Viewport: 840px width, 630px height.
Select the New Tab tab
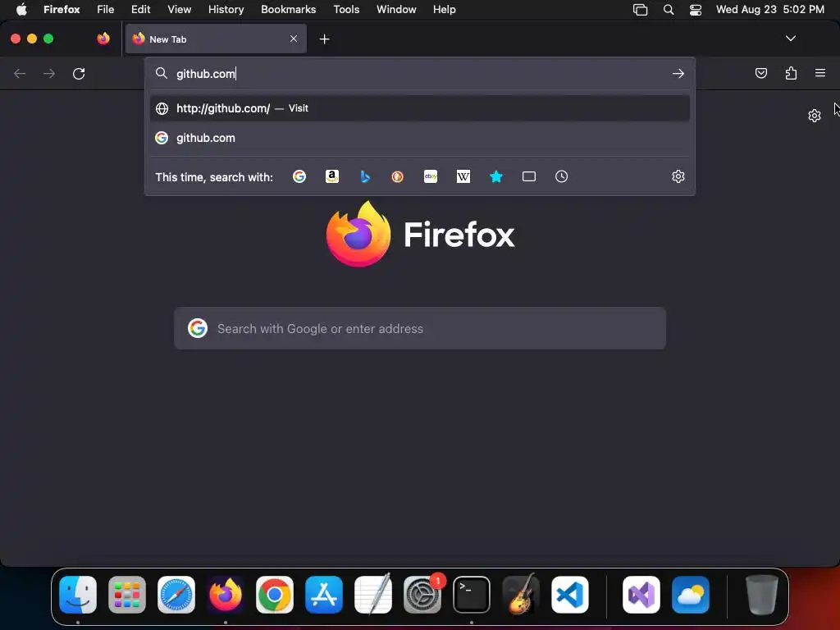(x=216, y=39)
